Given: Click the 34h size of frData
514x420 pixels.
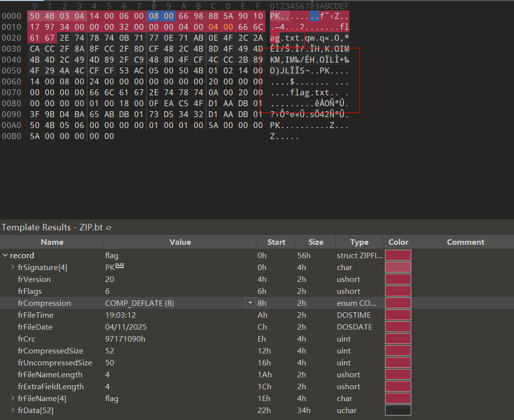Looking at the screenshot, I should click(x=304, y=410).
